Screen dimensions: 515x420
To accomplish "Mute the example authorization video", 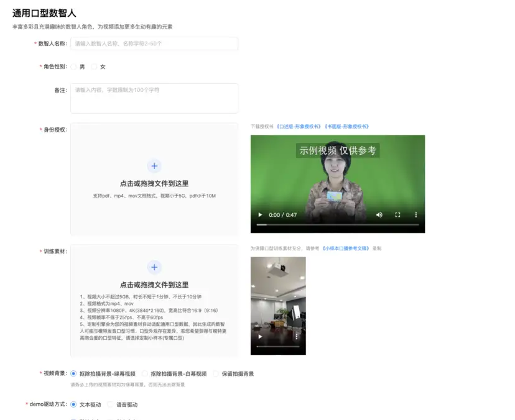I will point(379,214).
